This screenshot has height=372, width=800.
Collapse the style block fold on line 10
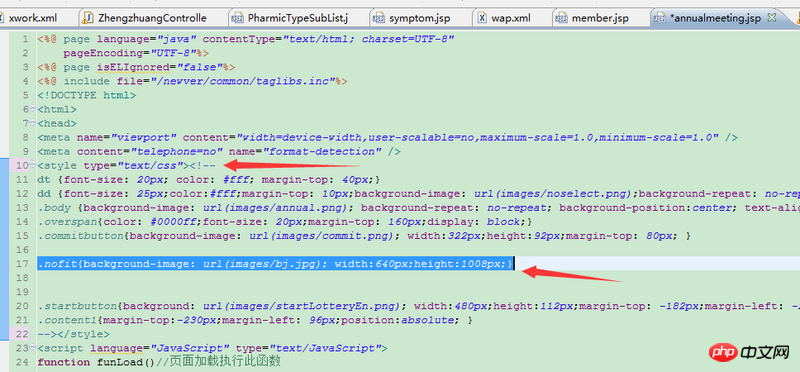32,164
